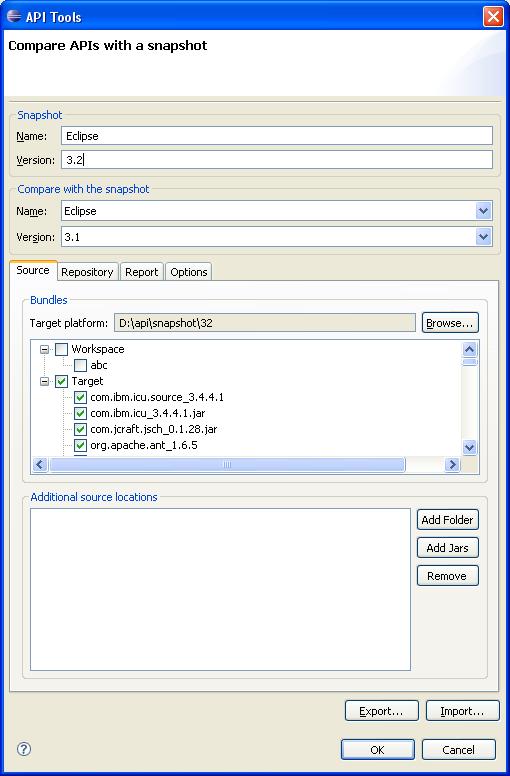510x776 pixels.
Task: Uncheck com.ibm.icu_3.4.4.1.jar checkbox
Action: [80, 413]
